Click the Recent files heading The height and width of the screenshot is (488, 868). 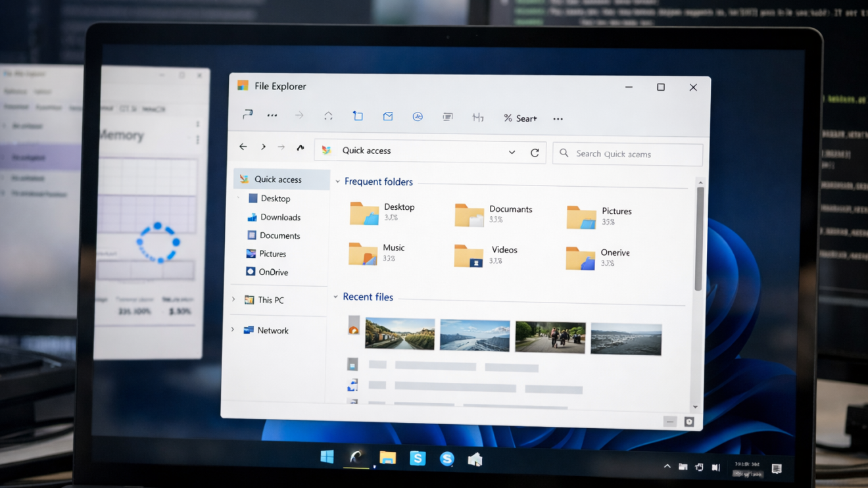pos(368,297)
